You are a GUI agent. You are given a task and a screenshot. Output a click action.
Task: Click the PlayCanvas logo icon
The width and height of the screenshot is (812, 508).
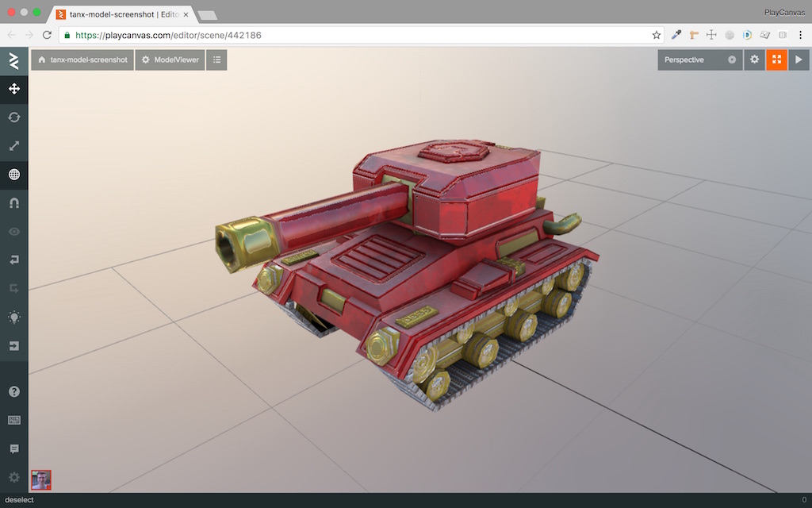13,61
